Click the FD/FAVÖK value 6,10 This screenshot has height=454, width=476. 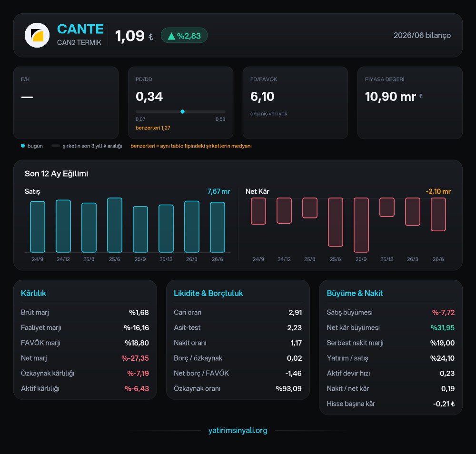[x=262, y=97]
